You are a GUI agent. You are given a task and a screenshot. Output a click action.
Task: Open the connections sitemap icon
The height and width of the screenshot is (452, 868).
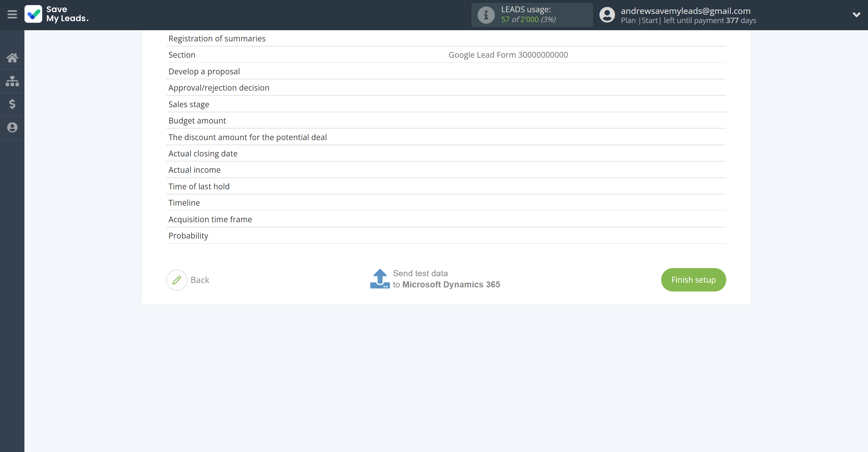point(12,81)
